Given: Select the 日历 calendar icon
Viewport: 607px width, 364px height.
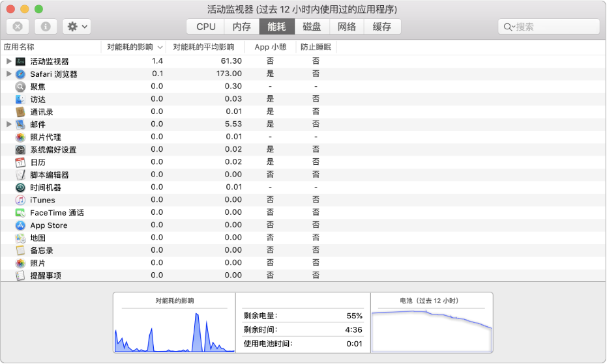Looking at the screenshot, I should coord(20,162).
